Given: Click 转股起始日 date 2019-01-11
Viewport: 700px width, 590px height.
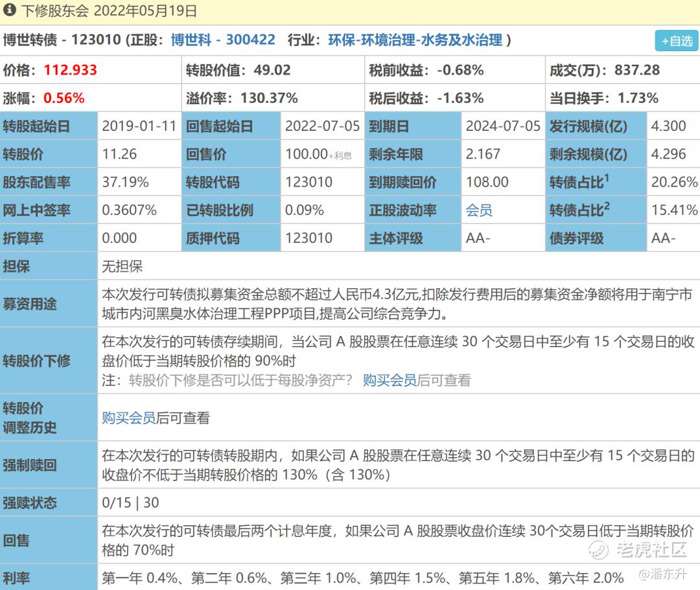Looking at the screenshot, I should [139, 126].
